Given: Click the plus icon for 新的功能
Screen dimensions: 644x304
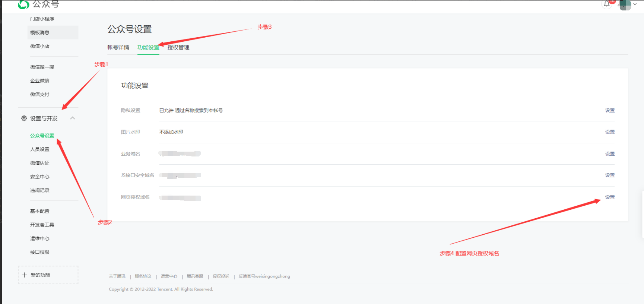Looking at the screenshot, I should (25, 275).
